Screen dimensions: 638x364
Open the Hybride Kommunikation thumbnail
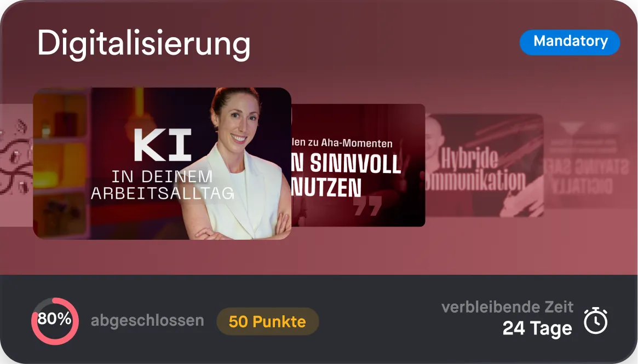484,165
